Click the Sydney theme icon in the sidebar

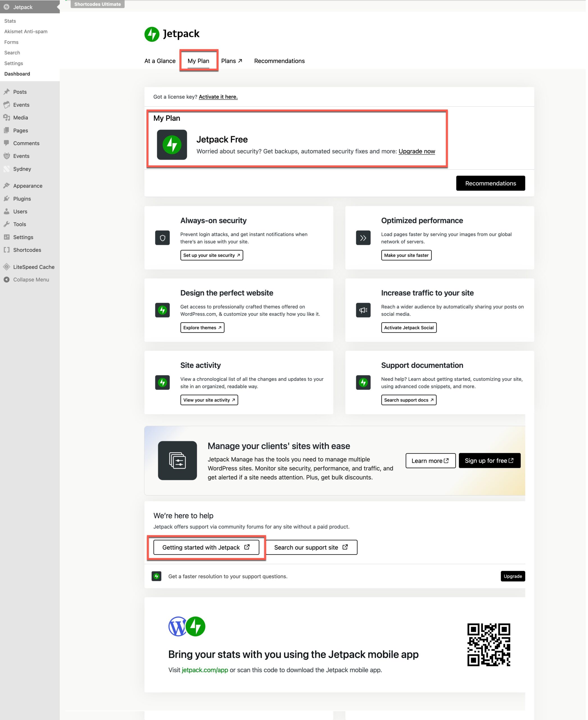(x=7, y=169)
